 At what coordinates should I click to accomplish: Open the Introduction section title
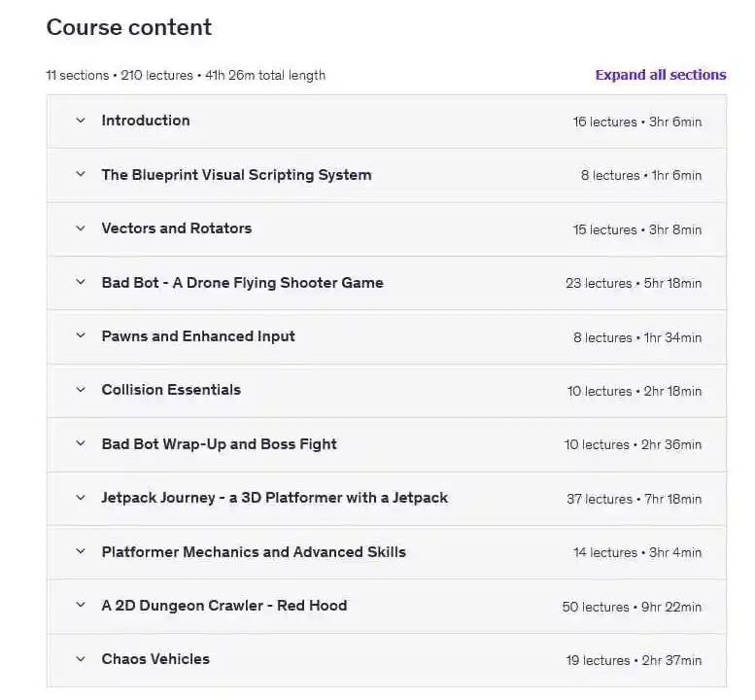coord(146,121)
